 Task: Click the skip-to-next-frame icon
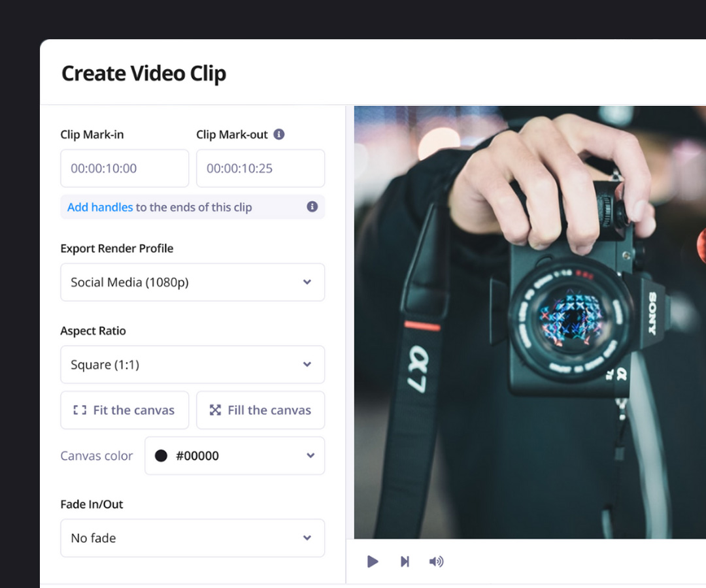click(x=405, y=561)
